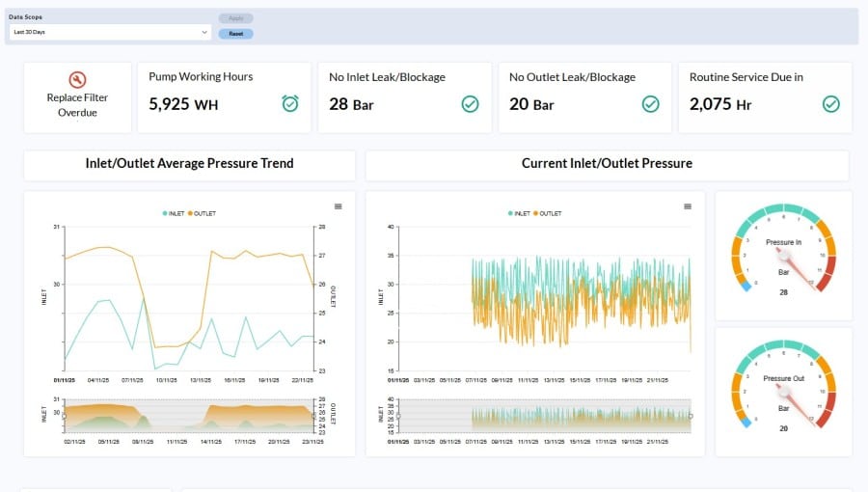Click the Reset button
This screenshot has height=492, width=868.
[x=235, y=33]
